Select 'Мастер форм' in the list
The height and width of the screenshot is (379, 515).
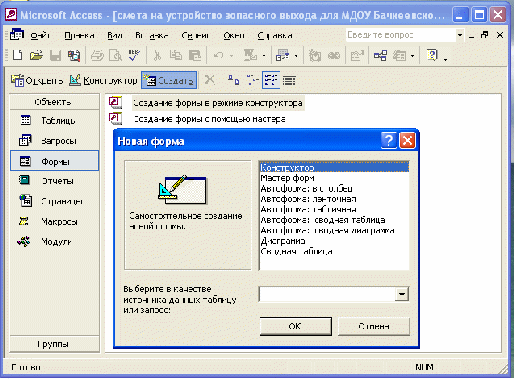click(x=334, y=178)
